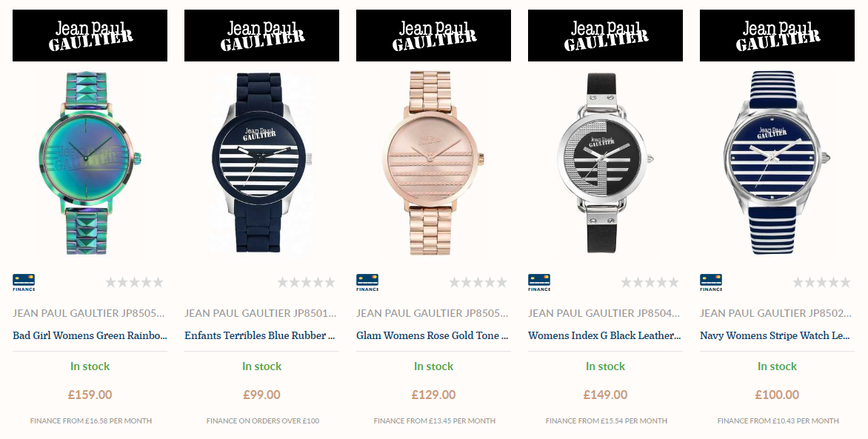This screenshot has height=439, width=868.
Task: Open Navy Womens Stripe Watch link
Action: point(775,335)
